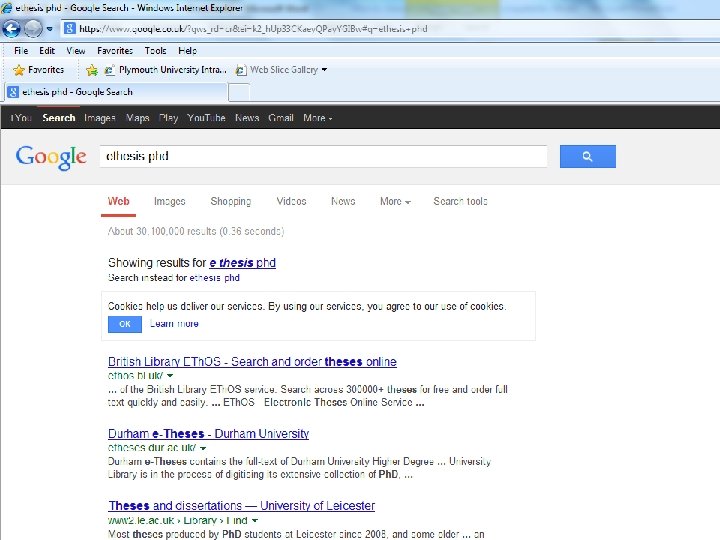This screenshot has height=540, width=720.
Task: Open the Help menu
Action: pyautogui.click(x=187, y=51)
